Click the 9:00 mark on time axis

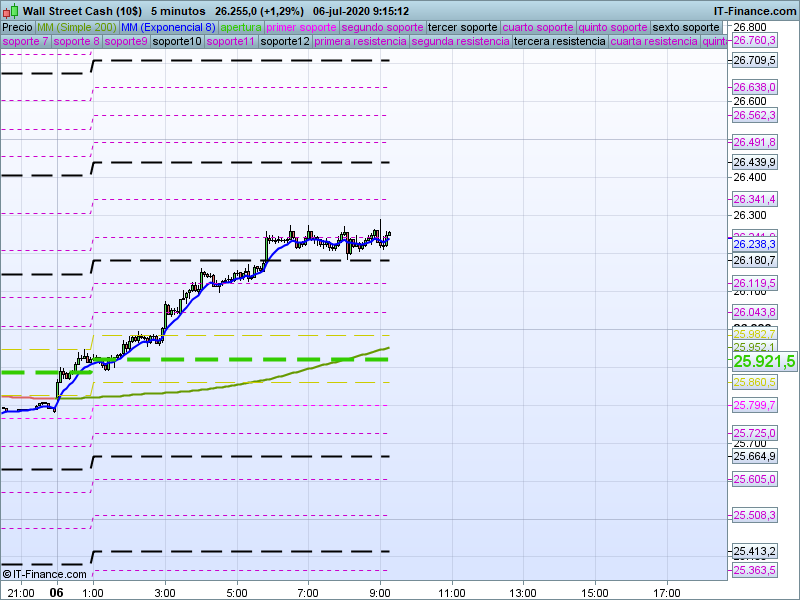coord(380,592)
